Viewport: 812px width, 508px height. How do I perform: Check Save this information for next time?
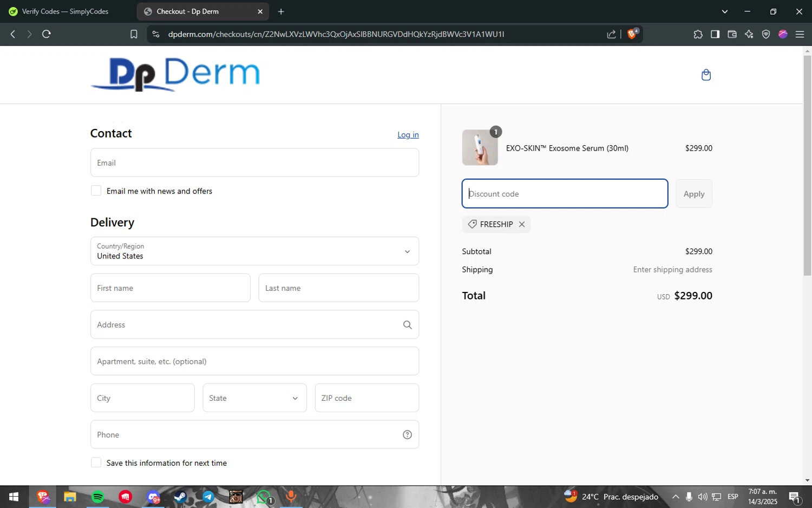96,463
